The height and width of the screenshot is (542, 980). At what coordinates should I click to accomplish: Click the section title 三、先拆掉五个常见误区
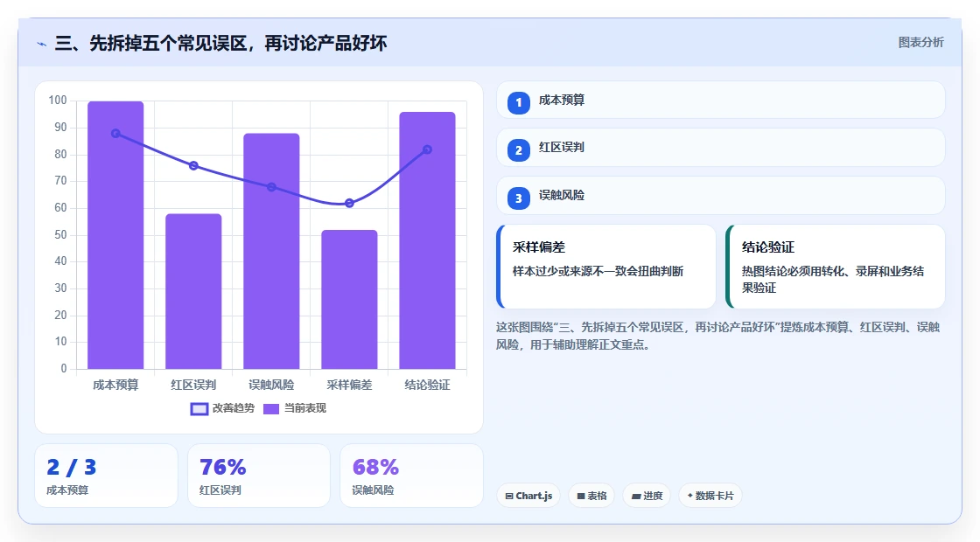click(220, 43)
